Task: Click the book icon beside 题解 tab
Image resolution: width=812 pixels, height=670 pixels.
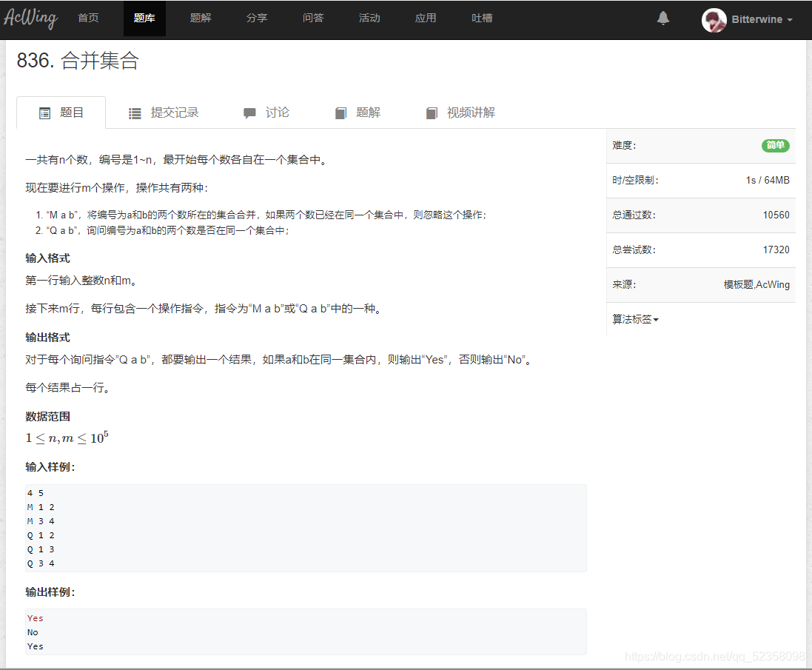Action: (340, 113)
